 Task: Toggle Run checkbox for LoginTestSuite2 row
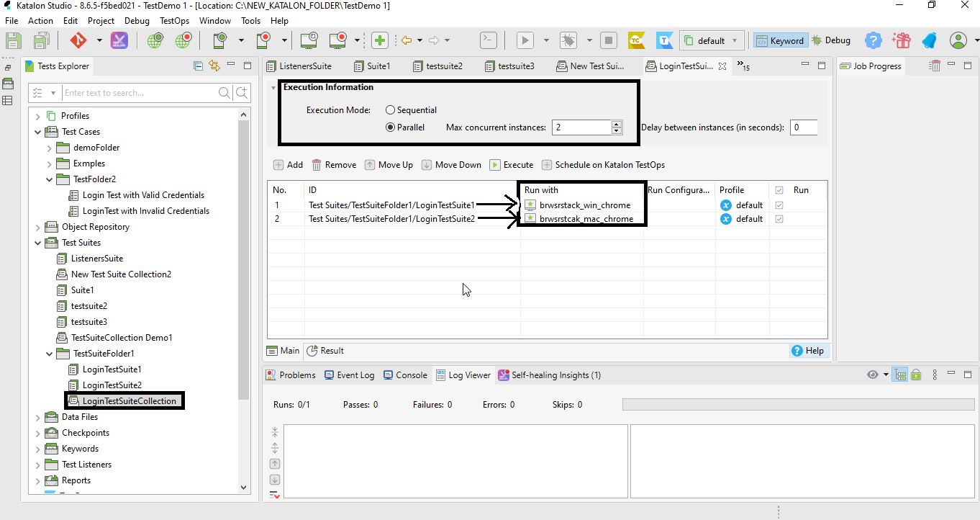(x=779, y=219)
